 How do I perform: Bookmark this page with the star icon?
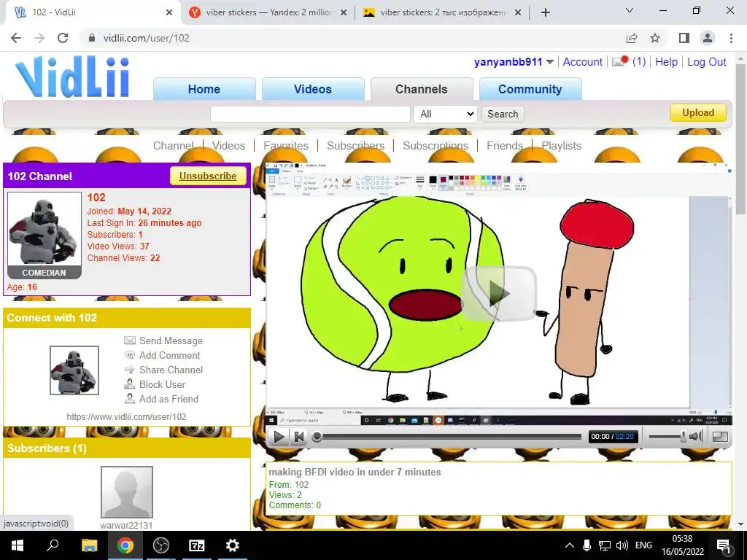coord(655,38)
